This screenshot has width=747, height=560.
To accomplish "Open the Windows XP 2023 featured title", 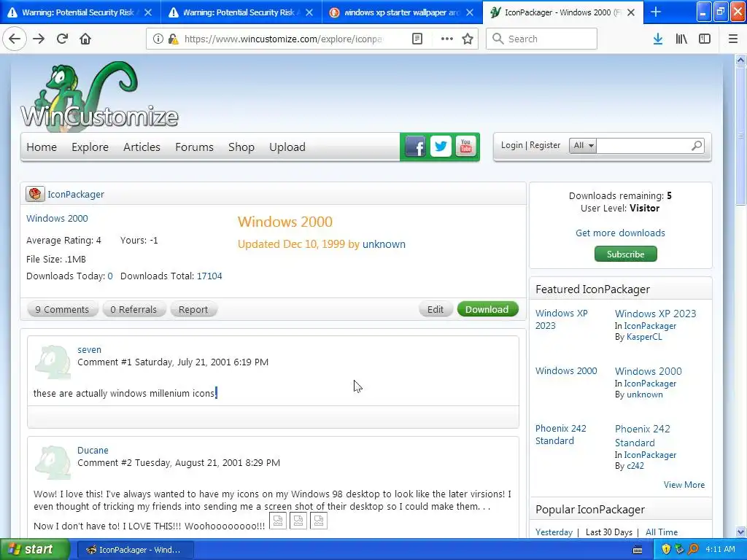I will [656, 314].
